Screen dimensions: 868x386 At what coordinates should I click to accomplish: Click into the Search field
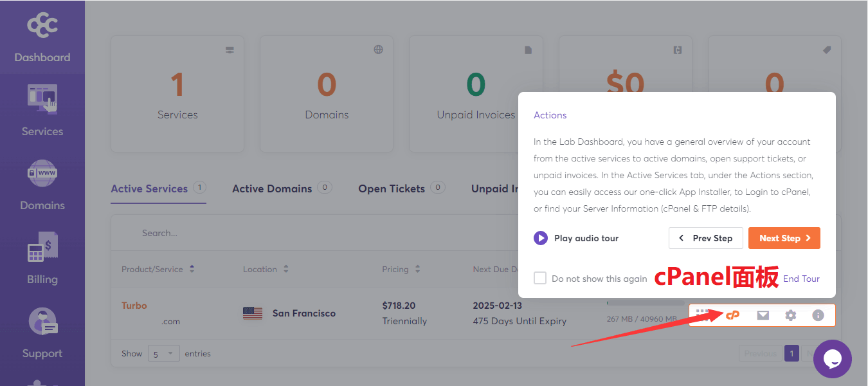(x=257, y=233)
